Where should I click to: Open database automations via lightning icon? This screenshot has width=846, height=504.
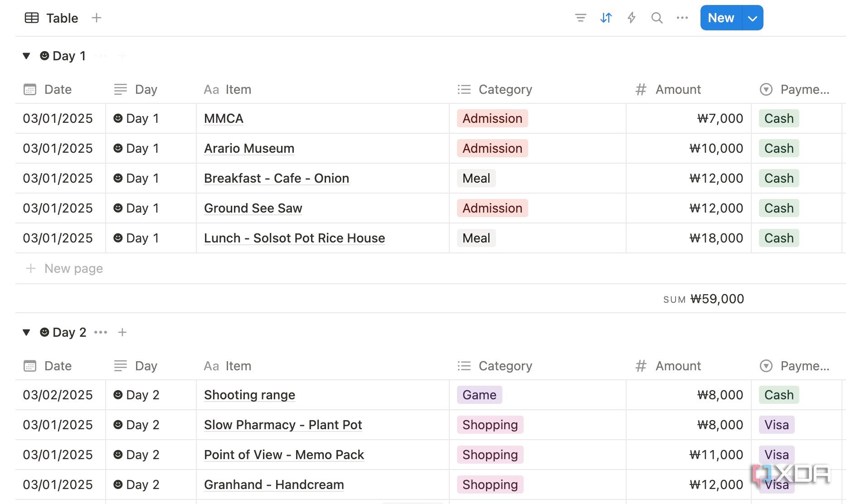click(x=632, y=18)
